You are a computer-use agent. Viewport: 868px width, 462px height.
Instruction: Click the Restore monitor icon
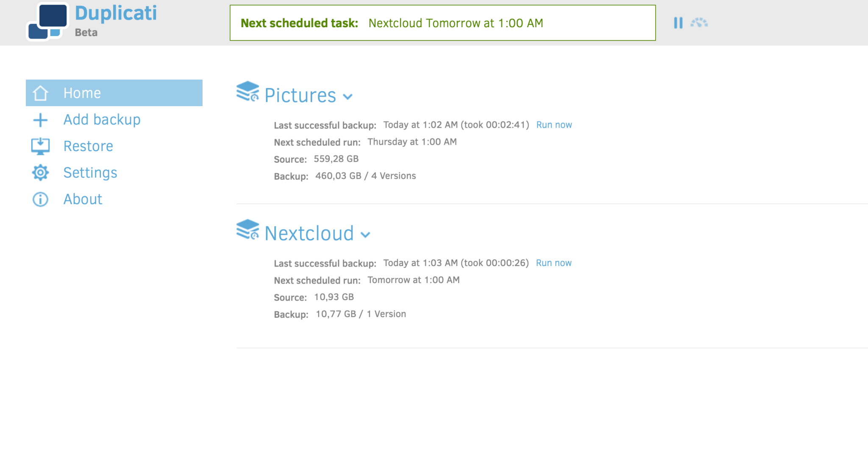(x=41, y=146)
